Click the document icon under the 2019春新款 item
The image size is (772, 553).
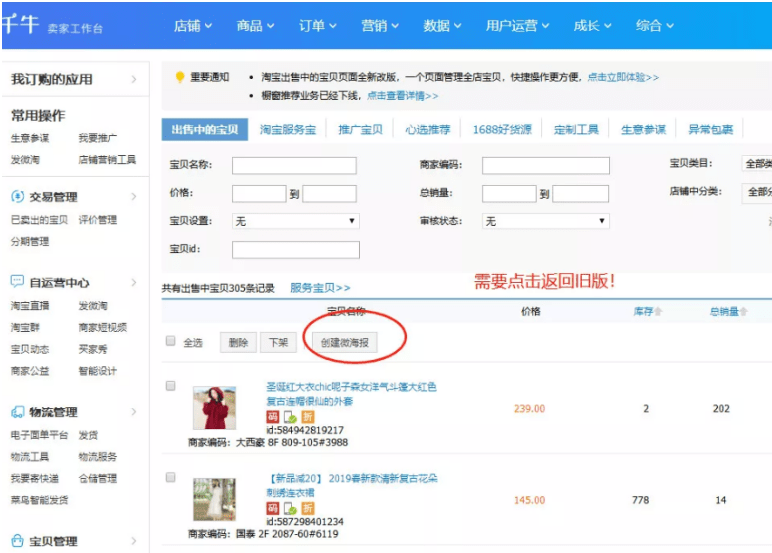(290, 509)
